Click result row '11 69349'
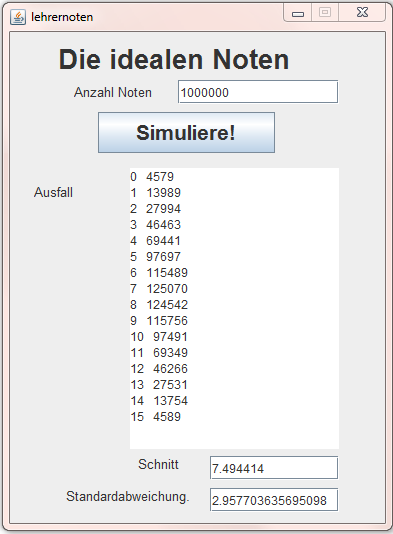The width and height of the screenshot is (393, 534). (159, 353)
